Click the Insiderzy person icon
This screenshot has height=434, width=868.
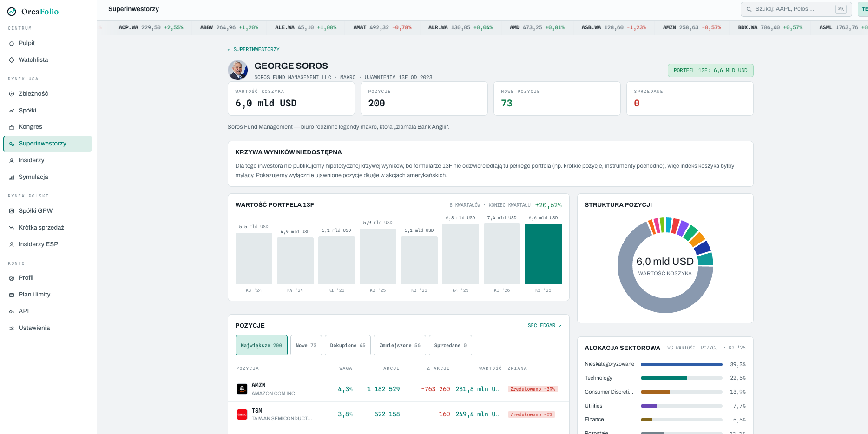tap(12, 160)
